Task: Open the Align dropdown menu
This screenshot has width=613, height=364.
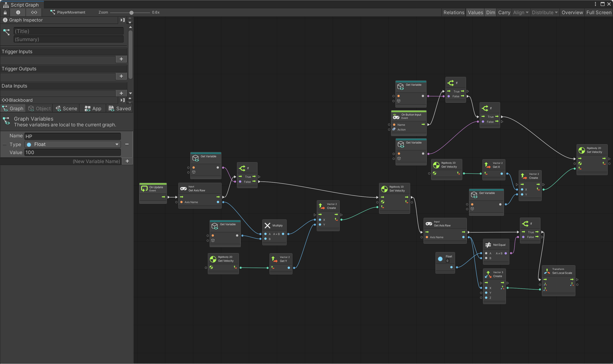Action: [x=521, y=12]
